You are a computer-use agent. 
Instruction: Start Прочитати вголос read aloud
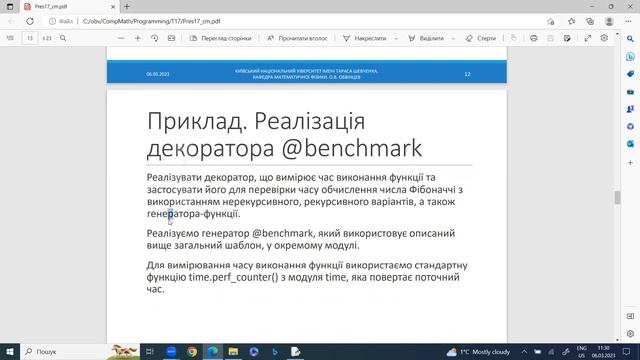tap(297, 38)
